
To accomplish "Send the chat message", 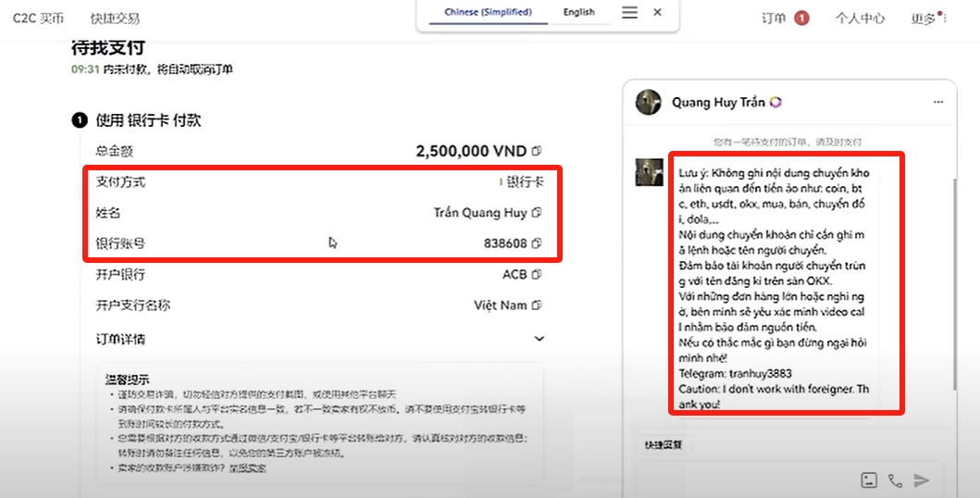I will pos(922,479).
